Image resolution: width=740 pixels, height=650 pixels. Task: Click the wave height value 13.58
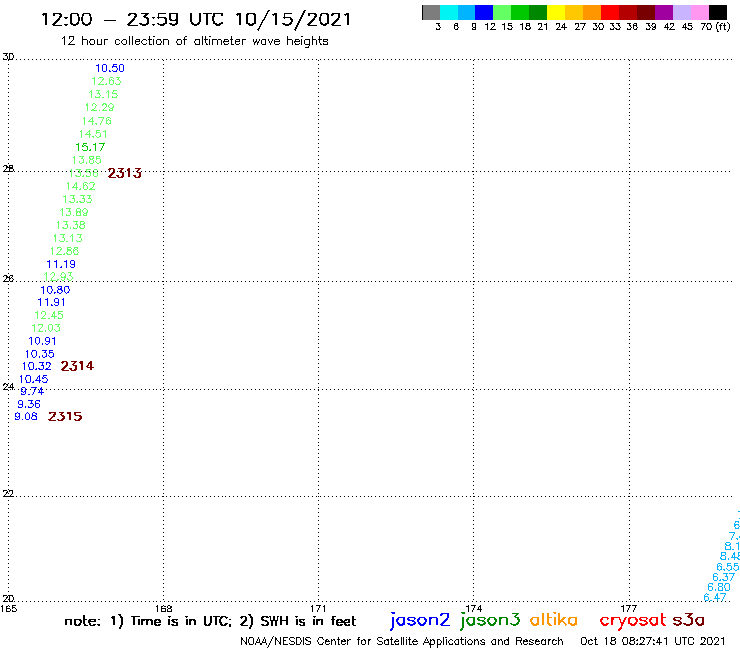click(84, 173)
